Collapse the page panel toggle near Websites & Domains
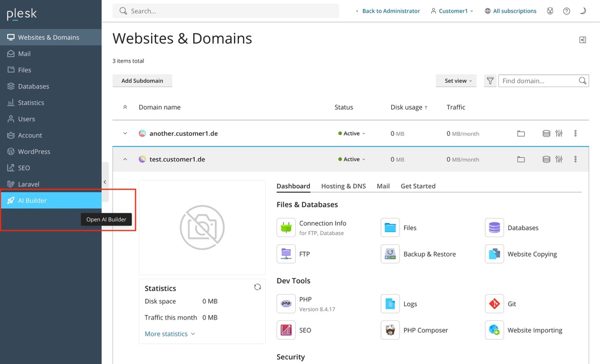The width and height of the screenshot is (600, 364). pyautogui.click(x=583, y=40)
